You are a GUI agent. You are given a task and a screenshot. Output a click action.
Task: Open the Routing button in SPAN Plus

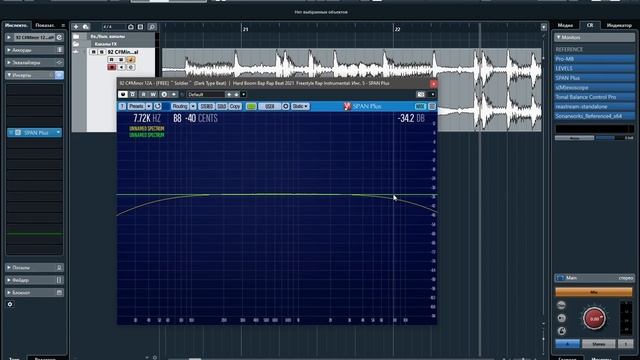(180, 106)
